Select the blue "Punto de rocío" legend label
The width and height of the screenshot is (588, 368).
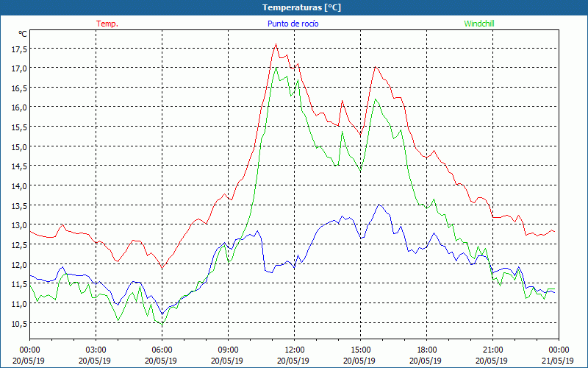(293, 24)
